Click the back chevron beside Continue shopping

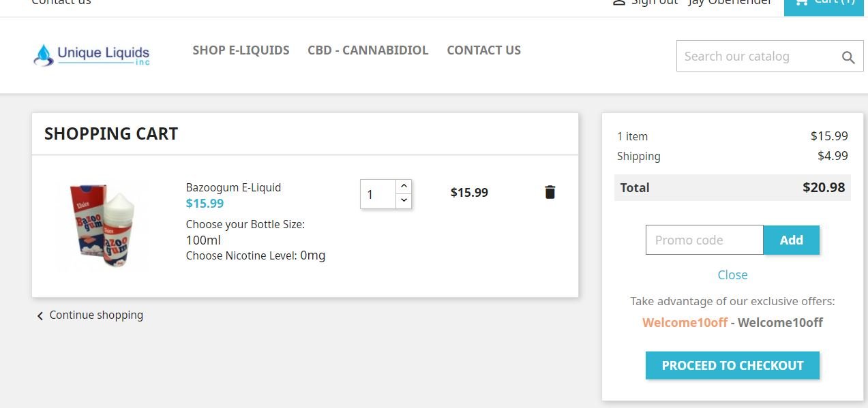click(x=40, y=316)
